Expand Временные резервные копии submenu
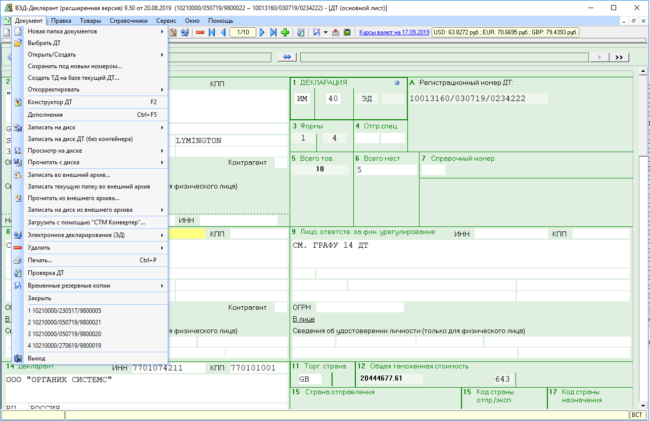Screen dimensions: 650x421 (69, 285)
